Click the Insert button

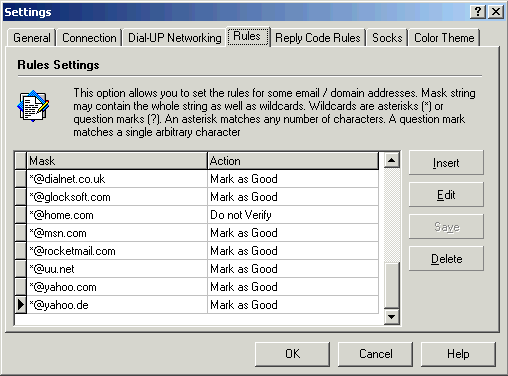coord(446,163)
